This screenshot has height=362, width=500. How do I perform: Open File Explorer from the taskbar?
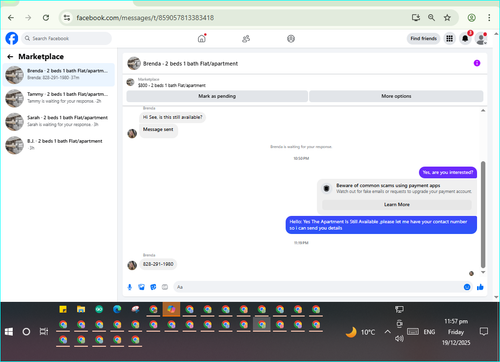(81, 309)
